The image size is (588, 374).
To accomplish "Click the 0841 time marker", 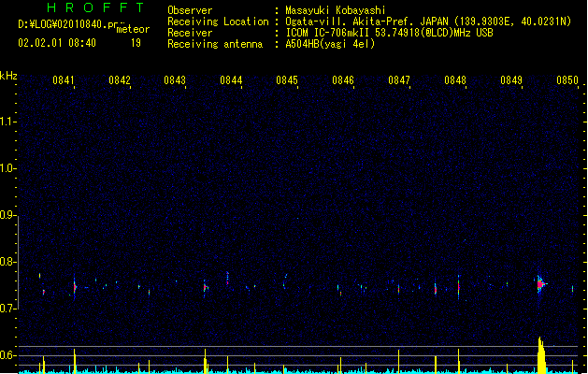I will (64, 80).
